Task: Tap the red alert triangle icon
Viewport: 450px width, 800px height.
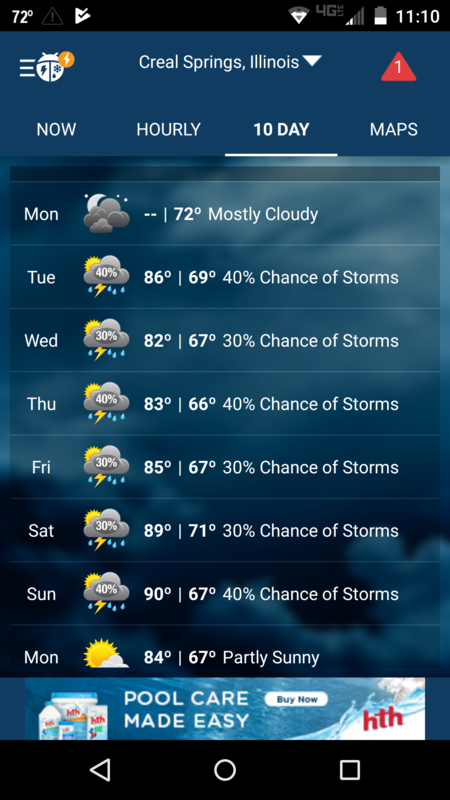Action: pos(398,66)
